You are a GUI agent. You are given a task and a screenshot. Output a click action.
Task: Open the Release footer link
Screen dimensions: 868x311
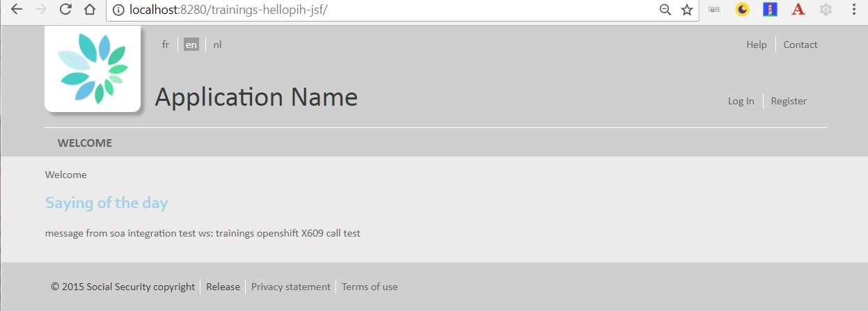tap(223, 287)
